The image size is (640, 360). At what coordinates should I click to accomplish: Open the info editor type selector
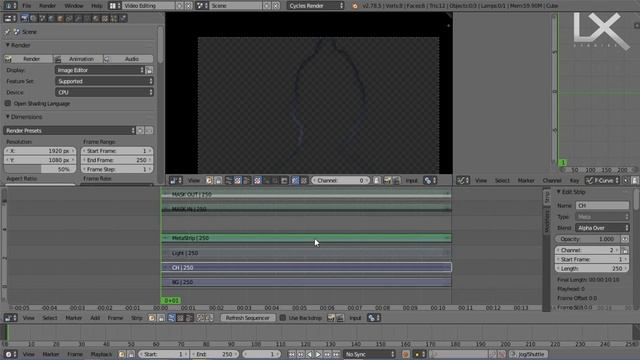pos(10,6)
